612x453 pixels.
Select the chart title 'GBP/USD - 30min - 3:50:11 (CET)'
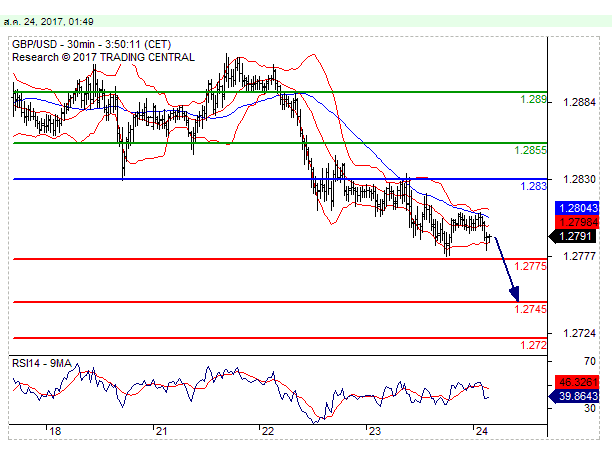91,44
